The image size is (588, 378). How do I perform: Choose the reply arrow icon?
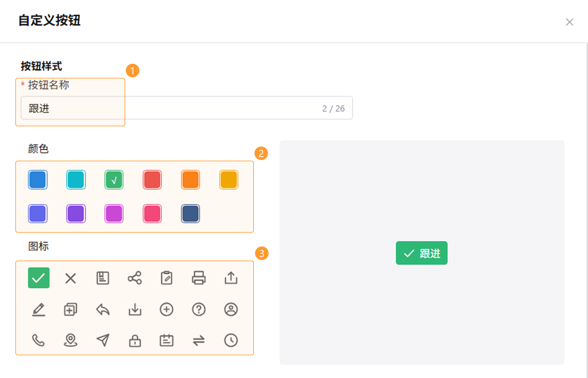pos(103,309)
